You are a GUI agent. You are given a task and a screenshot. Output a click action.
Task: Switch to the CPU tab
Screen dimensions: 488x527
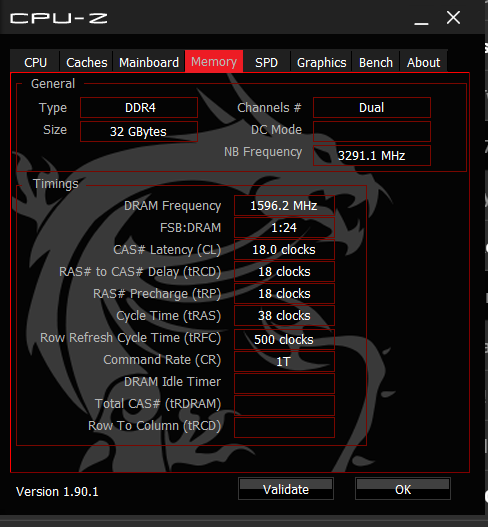35,62
